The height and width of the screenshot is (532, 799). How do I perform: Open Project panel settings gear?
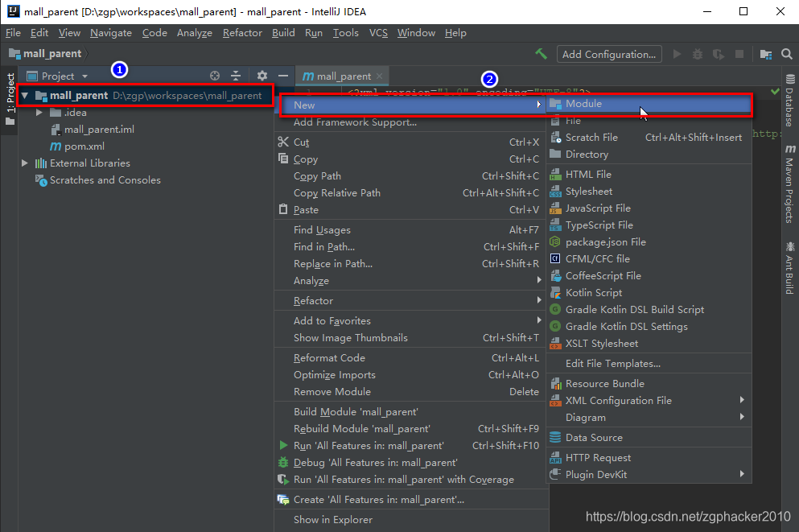click(262, 76)
